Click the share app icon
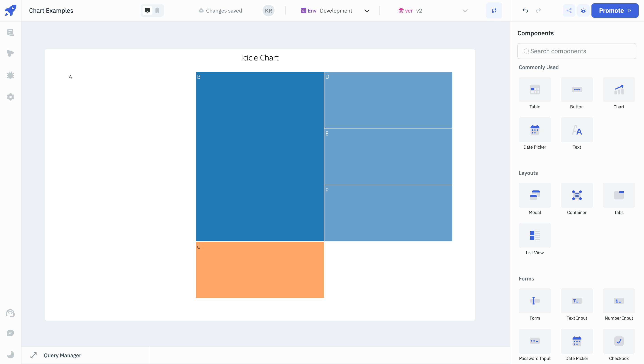Screen dimensions: 644x364 pos(569,11)
